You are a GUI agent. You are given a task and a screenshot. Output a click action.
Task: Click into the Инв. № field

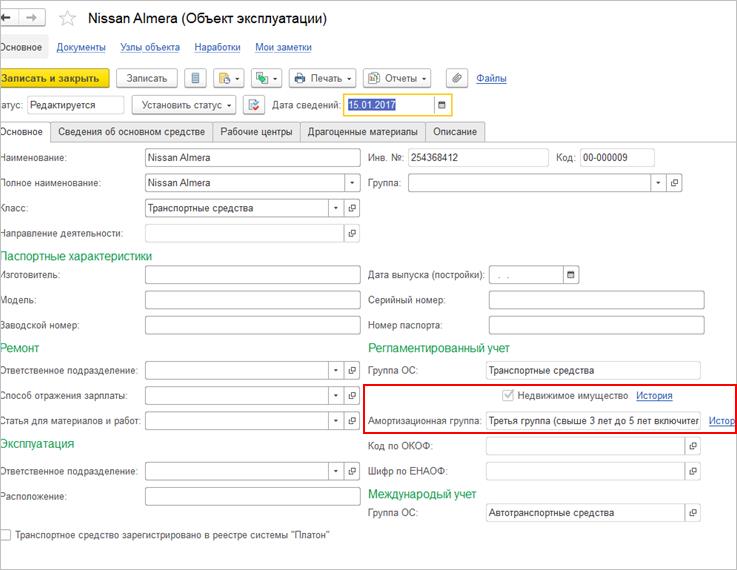tap(478, 157)
